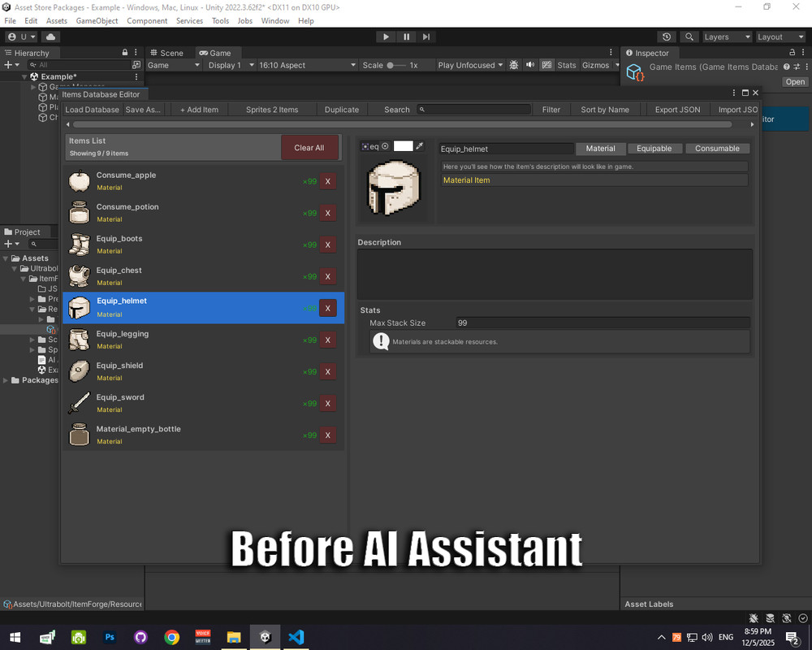Select the eyedropper color picker icon

click(420, 146)
